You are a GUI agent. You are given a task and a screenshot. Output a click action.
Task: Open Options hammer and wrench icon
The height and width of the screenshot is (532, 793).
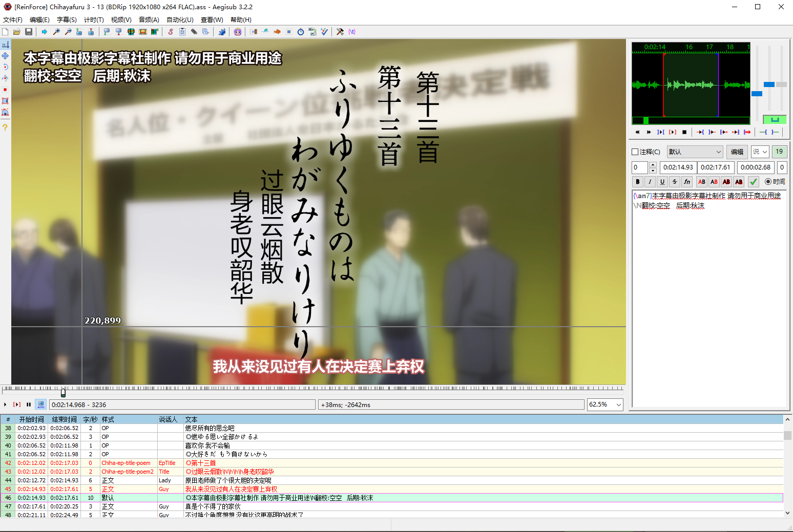340,32
